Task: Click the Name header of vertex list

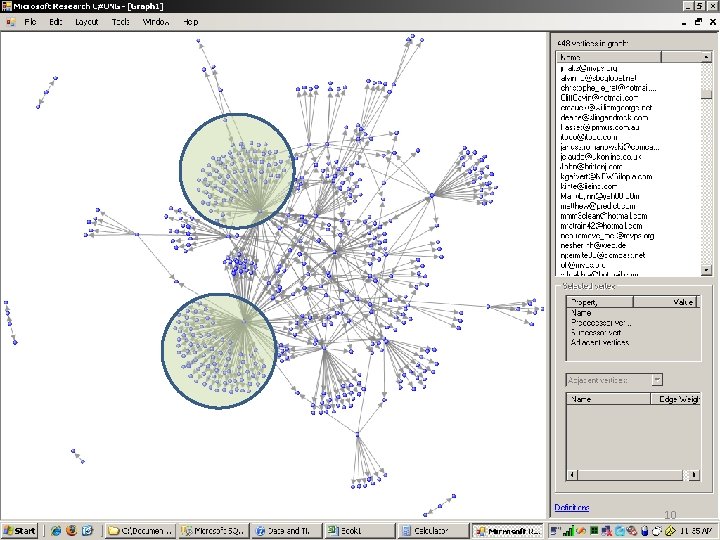Action: click(609, 57)
